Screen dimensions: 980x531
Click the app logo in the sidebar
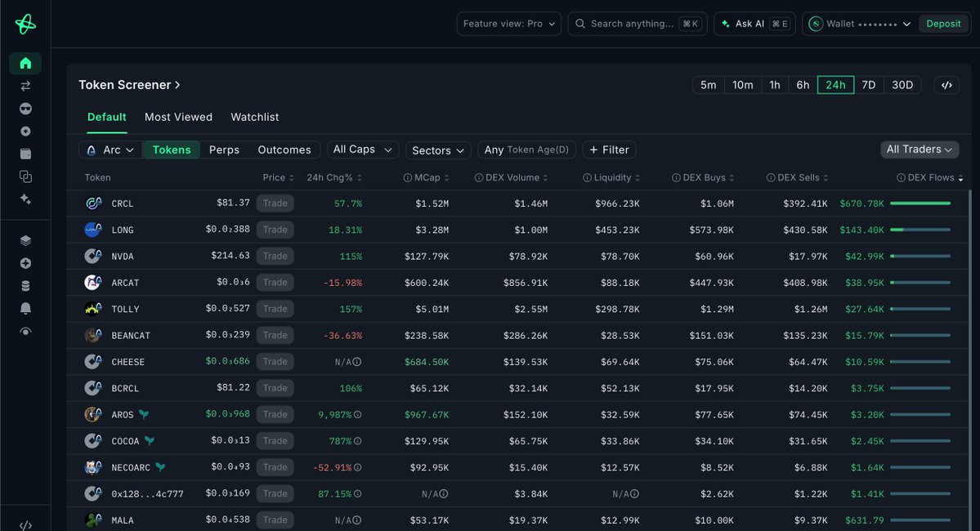pyautogui.click(x=25, y=25)
